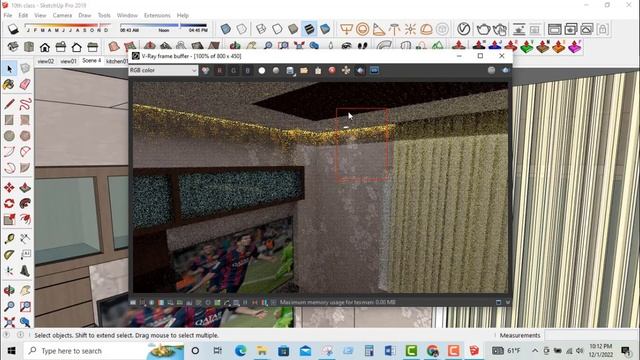Image resolution: width=640 pixels, height=360 pixels.
Task: Switch to view01 scene tab
Action: coord(69,61)
